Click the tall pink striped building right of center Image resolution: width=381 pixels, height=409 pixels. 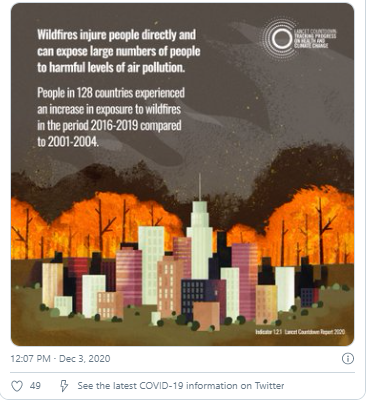pyautogui.click(x=245, y=280)
